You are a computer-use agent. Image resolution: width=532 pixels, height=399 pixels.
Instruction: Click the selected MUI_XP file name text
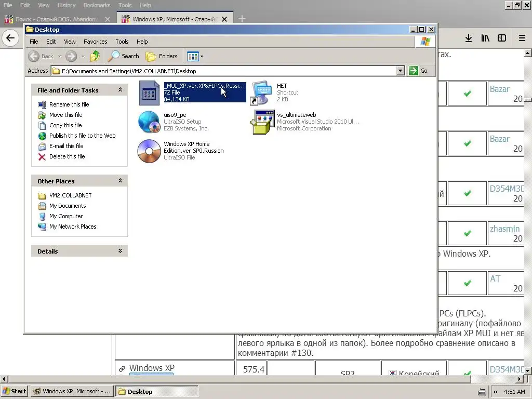coord(204,86)
